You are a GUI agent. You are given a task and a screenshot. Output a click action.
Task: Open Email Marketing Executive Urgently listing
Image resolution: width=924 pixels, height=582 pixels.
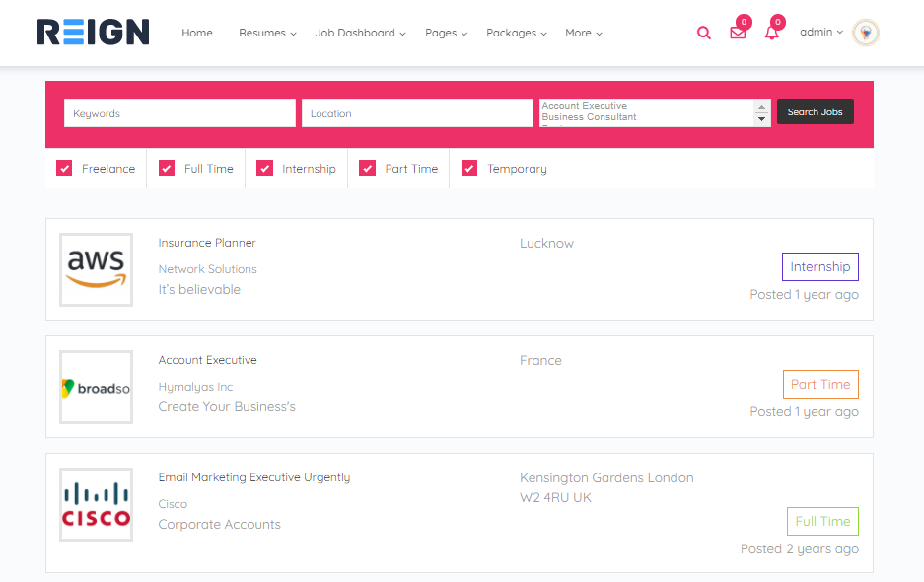tap(254, 477)
